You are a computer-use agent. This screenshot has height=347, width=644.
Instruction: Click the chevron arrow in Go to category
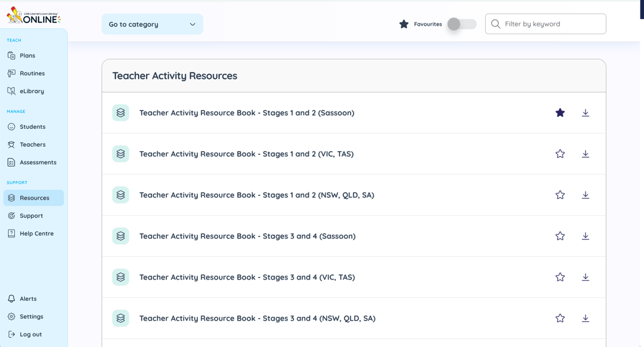tap(193, 24)
